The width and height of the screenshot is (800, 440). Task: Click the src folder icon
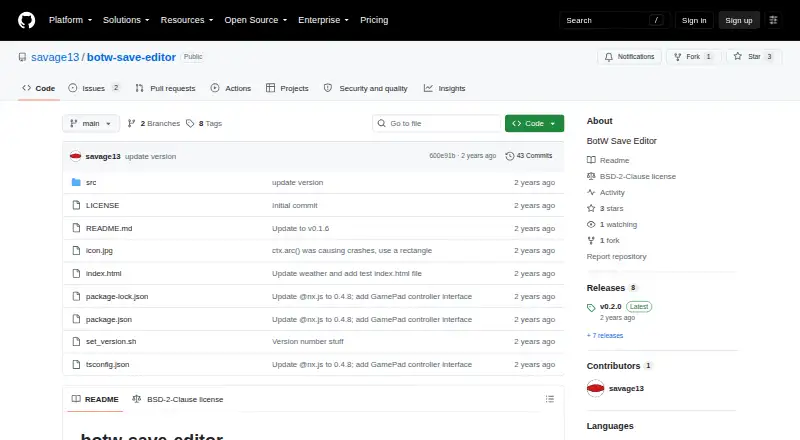[x=76, y=182]
